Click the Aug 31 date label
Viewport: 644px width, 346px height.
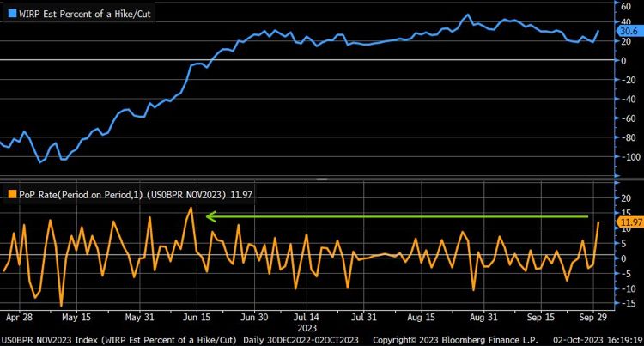tap(483, 316)
